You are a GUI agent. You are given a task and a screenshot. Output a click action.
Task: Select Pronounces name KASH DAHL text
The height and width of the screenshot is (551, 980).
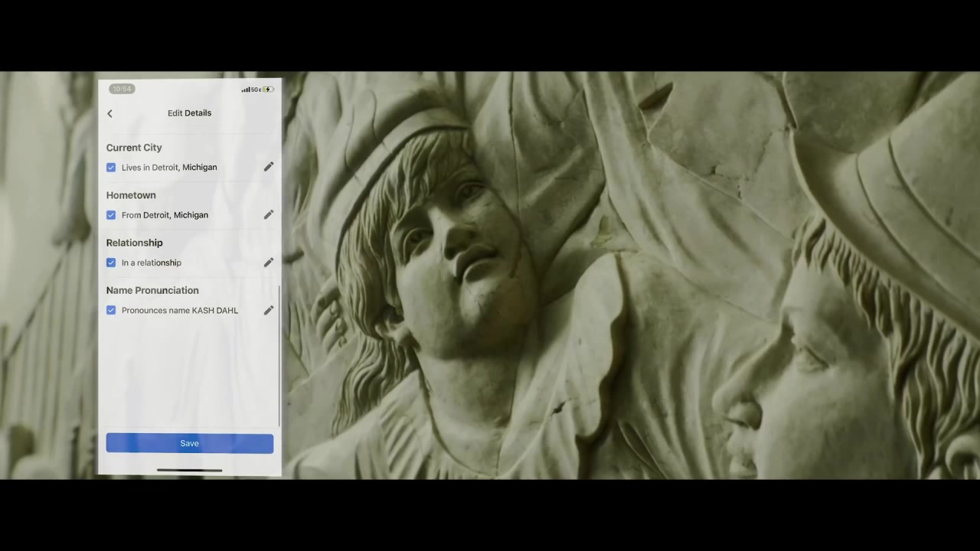180,310
